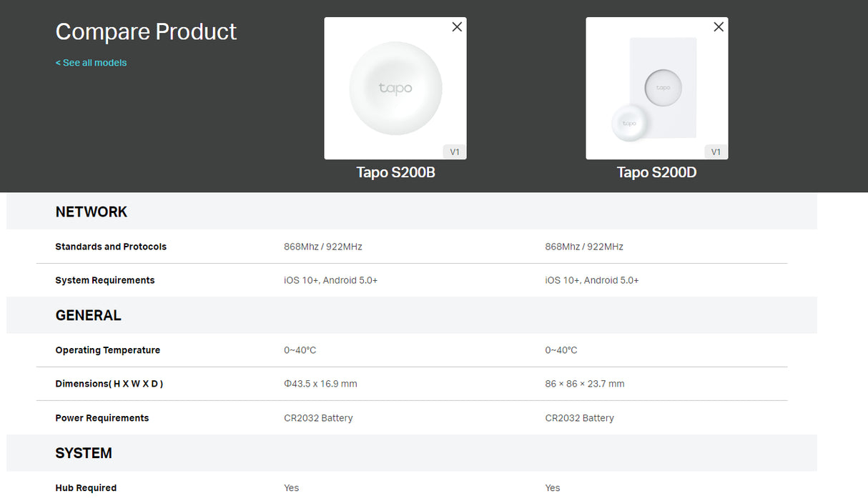Click the 868Mhz value for Tapo S200B

point(321,246)
